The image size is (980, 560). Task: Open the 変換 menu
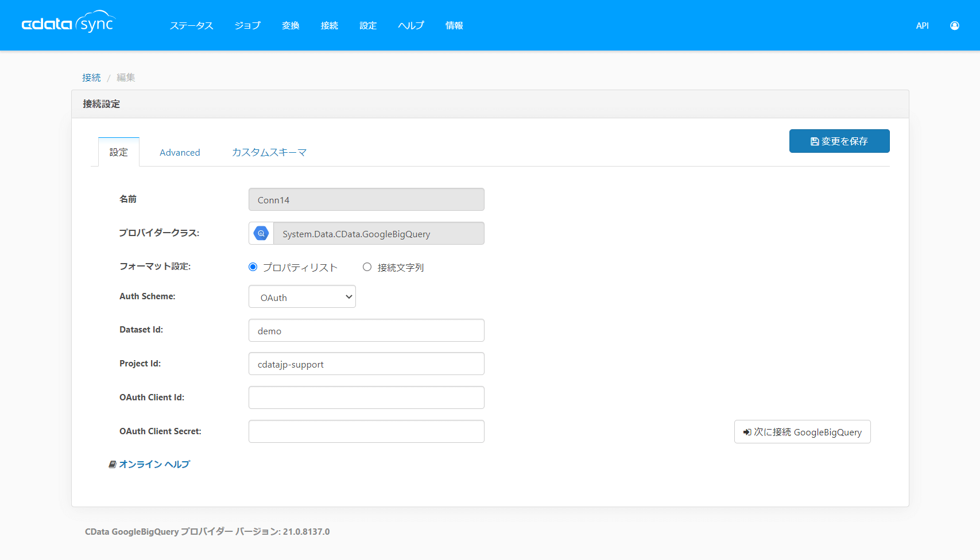coord(290,25)
